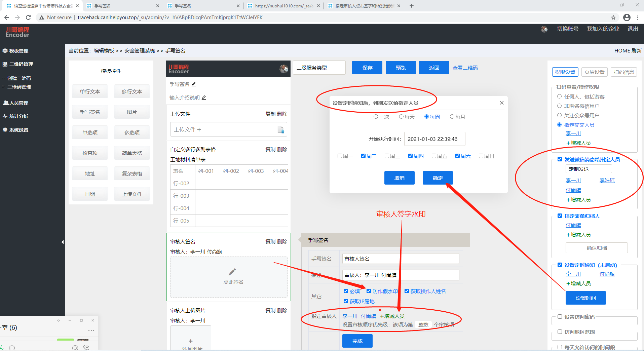Image resolution: width=644 pixels, height=351 pixels.
Task: Click the pencil icon beside 手写签名 title
Action: click(194, 84)
